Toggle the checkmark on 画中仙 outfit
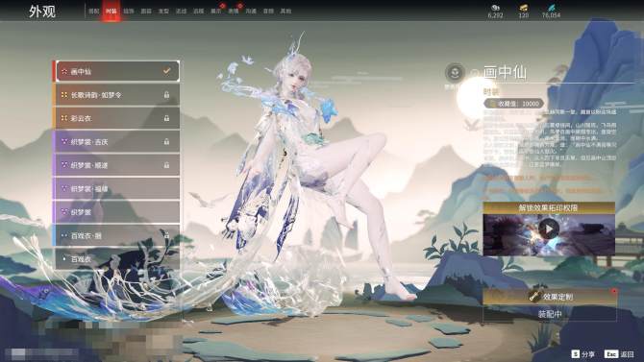 [166, 71]
